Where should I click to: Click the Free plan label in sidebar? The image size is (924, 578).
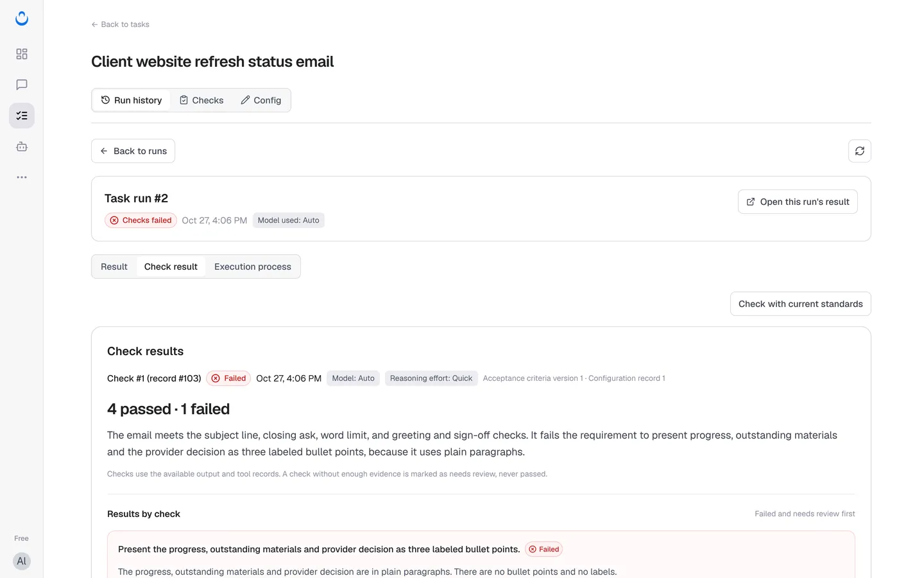21,538
